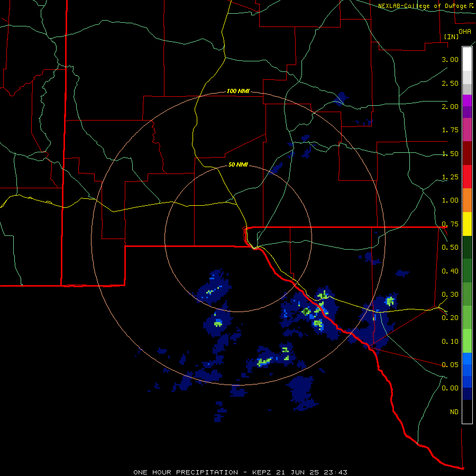Click the 0.50 legend value
This screenshot has width=476, height=476.
tap(450, 248)
